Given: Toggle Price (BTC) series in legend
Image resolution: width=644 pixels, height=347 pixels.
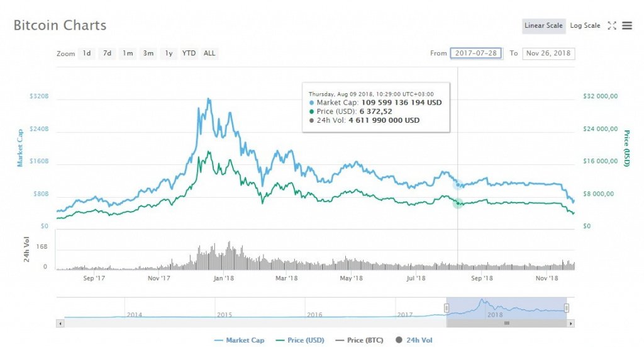Looking at the screenshot, I should point(358,340).
